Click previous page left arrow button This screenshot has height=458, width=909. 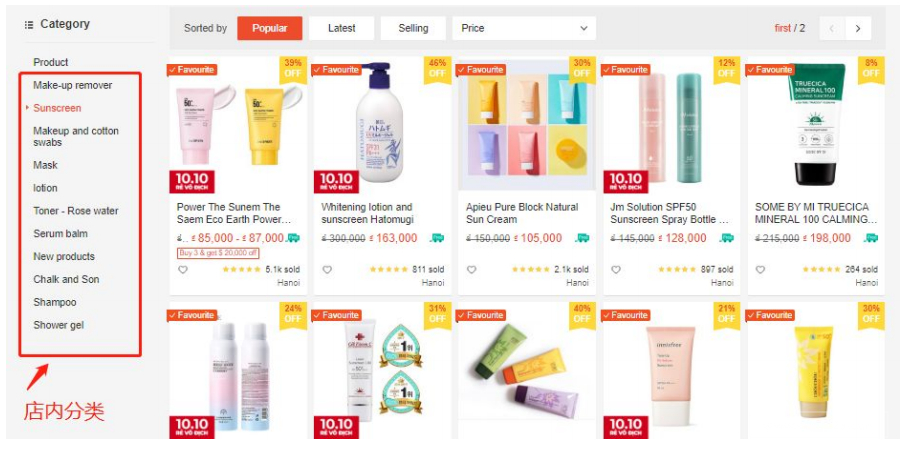[x=832, y=28]
